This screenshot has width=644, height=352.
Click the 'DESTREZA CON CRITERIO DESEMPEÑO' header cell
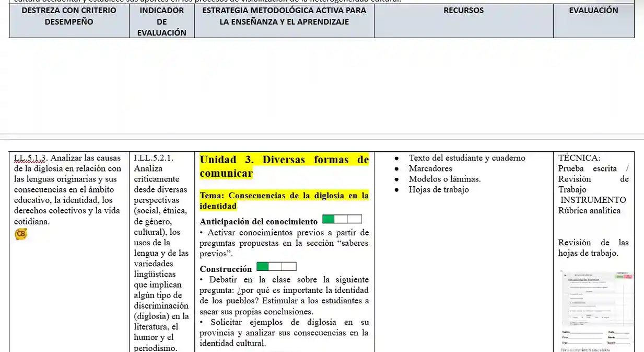coord(69,16)
